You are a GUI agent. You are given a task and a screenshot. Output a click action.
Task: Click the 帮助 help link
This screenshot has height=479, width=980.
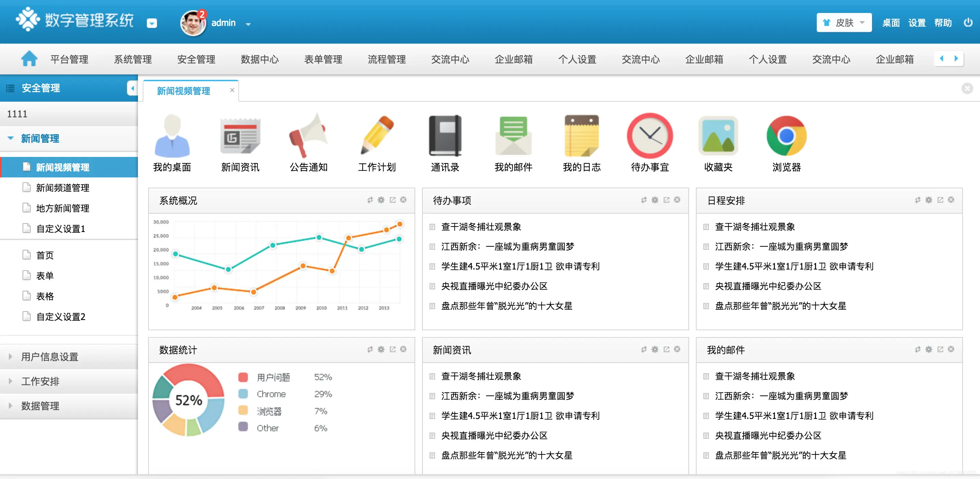[x=943, y=23]
